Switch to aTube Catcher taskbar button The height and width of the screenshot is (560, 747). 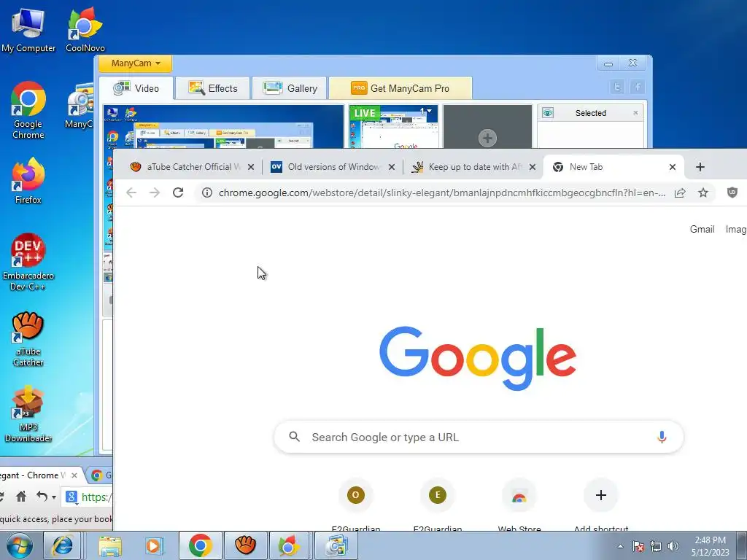click(x=246, y=545)
